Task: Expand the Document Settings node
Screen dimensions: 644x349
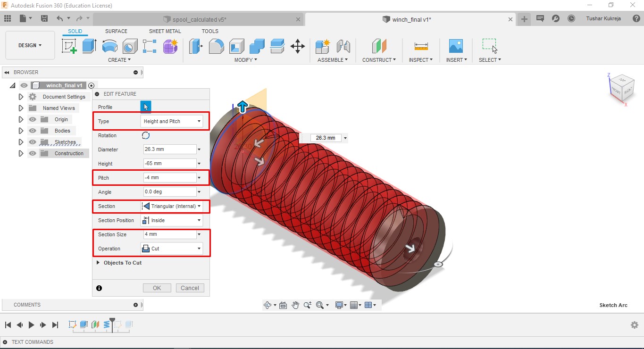Action: tap(21, 97)
